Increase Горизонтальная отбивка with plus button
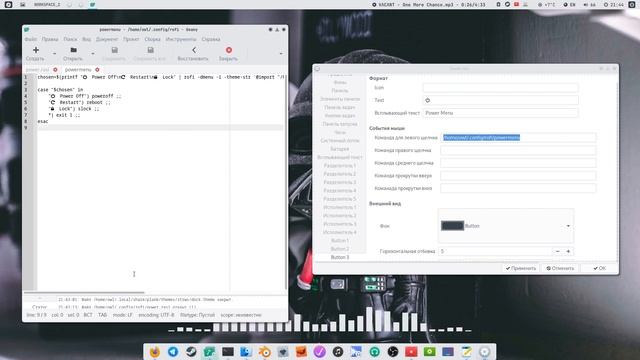This screenshot has width=640, height=360. click(568, 251)
